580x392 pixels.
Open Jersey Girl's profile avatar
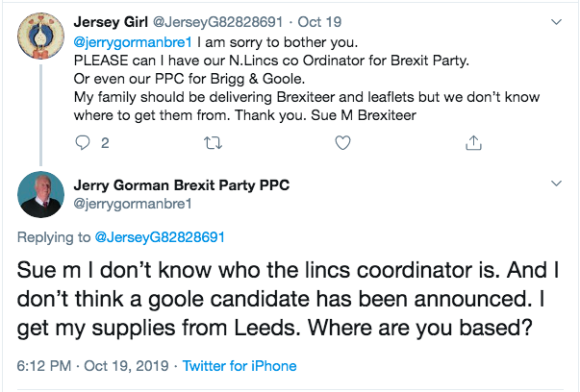[x=42, y=38]
